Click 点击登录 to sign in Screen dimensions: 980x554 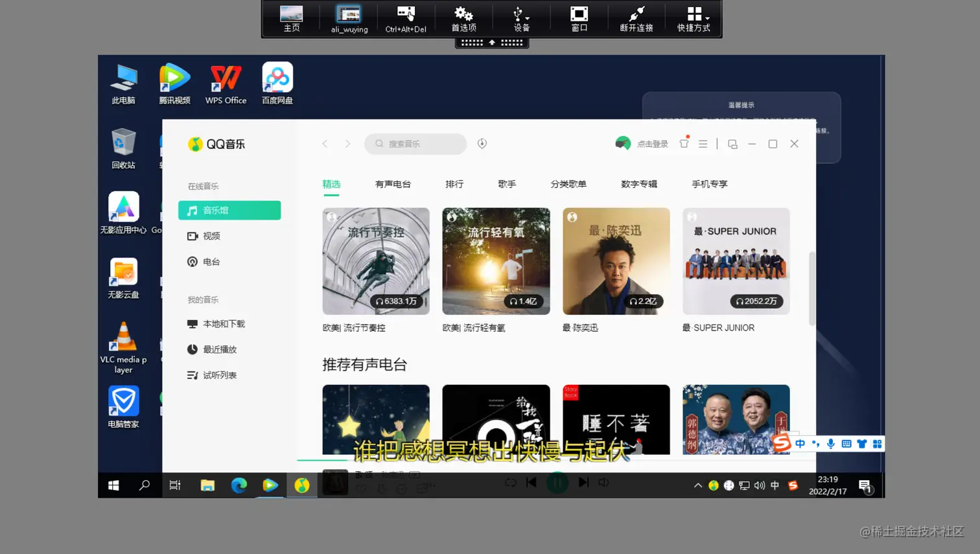click(x=652, y=144)
